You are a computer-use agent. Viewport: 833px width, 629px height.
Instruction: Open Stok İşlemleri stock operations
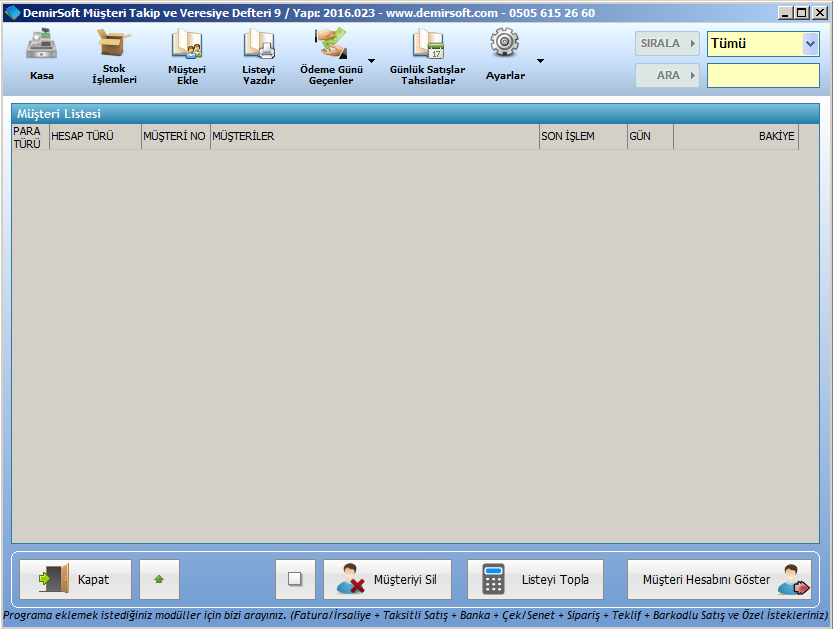pyautogui.click(x=114, y=57)
